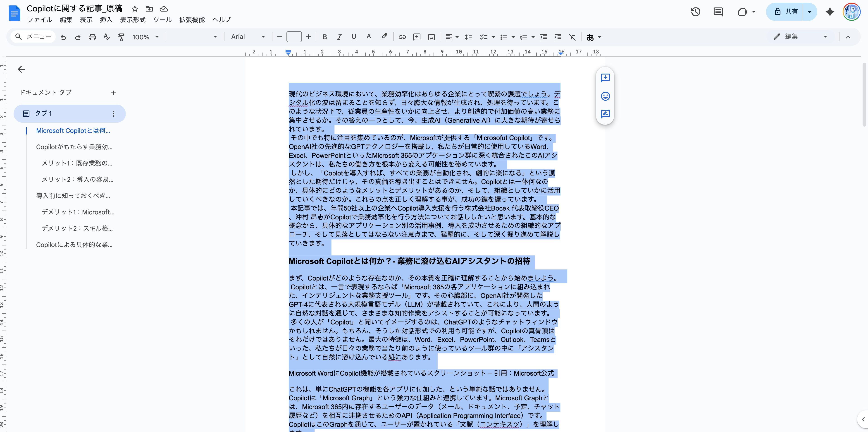This screenshot has height=432, width=868.
Task: Select the paint format tool
Action: pyautogui.click(x=121, y=37)
